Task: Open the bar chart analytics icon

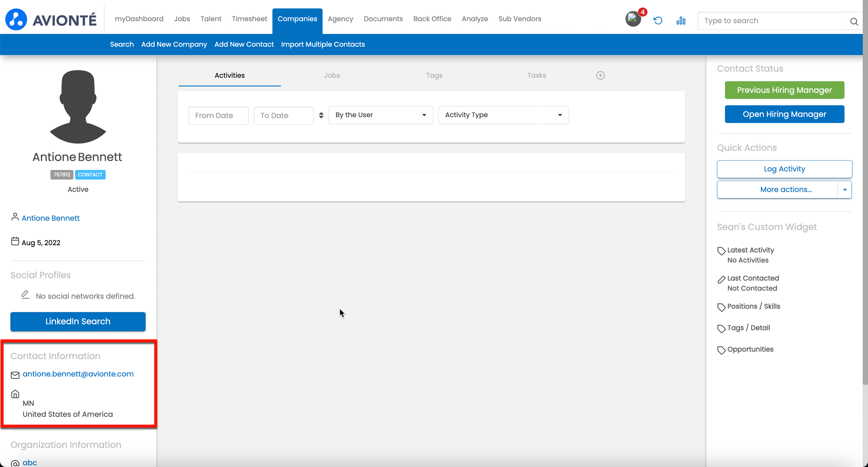Action: (x=681, y=21)
